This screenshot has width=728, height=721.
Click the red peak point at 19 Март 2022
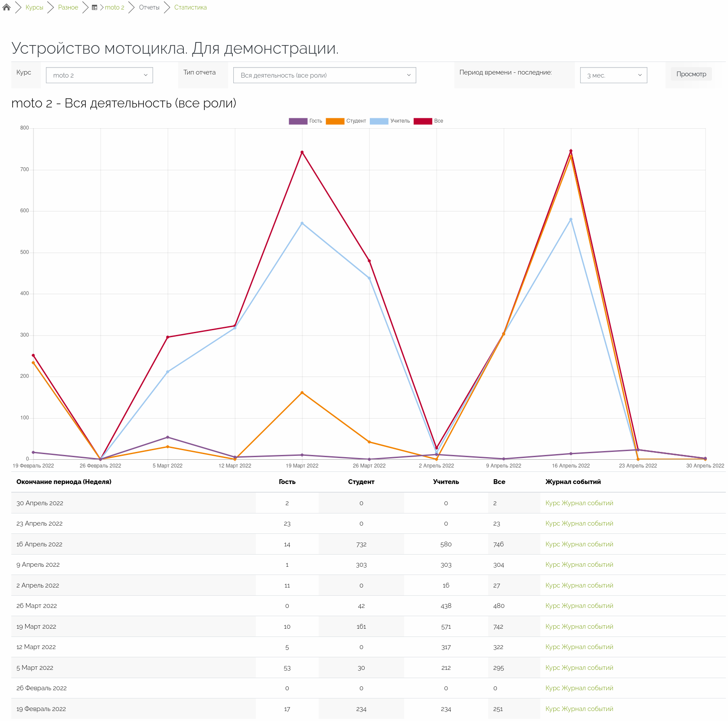[x=302, y=153]
